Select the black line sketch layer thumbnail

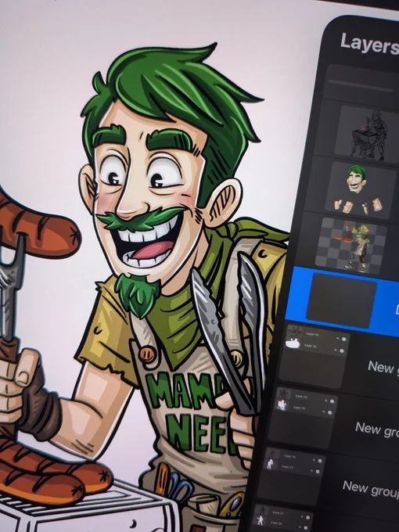(x=368, y=134)
